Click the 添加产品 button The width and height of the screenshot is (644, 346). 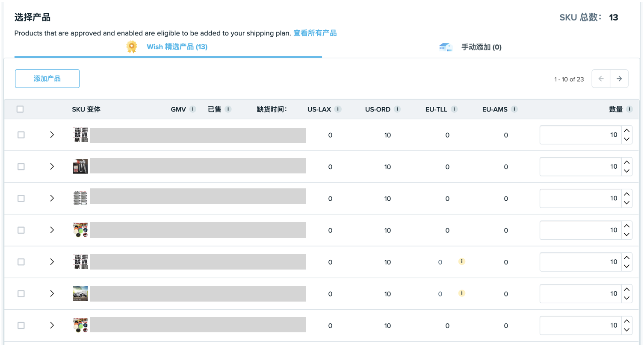[47, 79]
